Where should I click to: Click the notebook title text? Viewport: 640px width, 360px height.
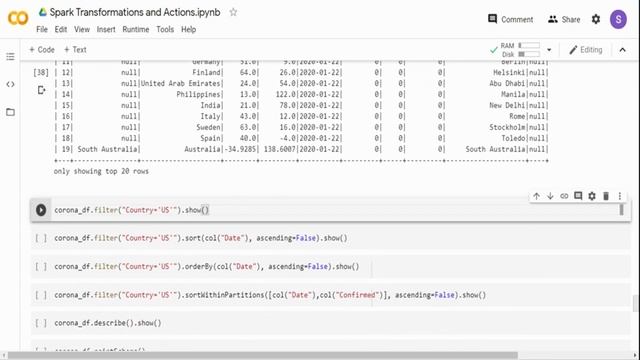(x=135, y=12)
